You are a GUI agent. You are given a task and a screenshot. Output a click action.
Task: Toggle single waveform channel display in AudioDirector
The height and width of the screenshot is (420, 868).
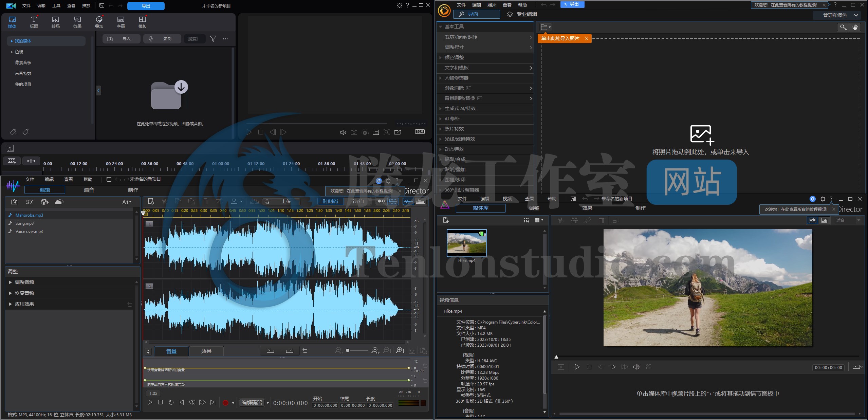pos(381,201)
